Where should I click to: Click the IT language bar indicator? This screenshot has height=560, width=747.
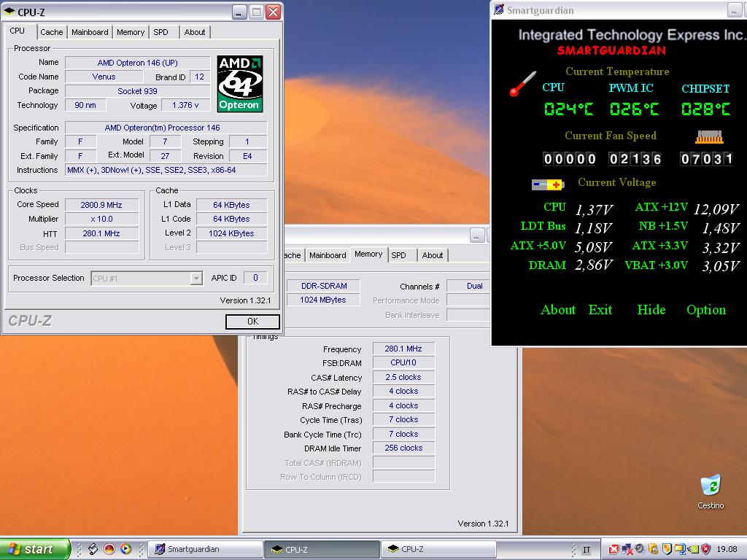(587, 550)
